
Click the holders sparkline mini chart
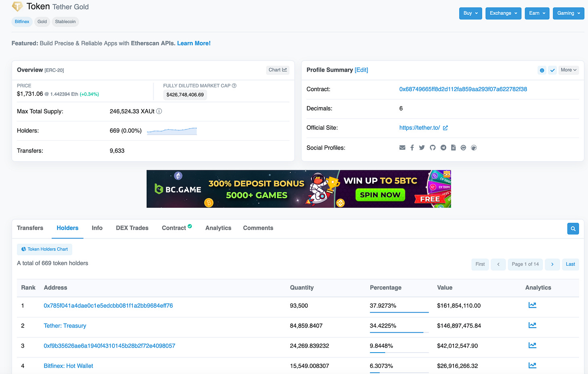click(172, 131)
